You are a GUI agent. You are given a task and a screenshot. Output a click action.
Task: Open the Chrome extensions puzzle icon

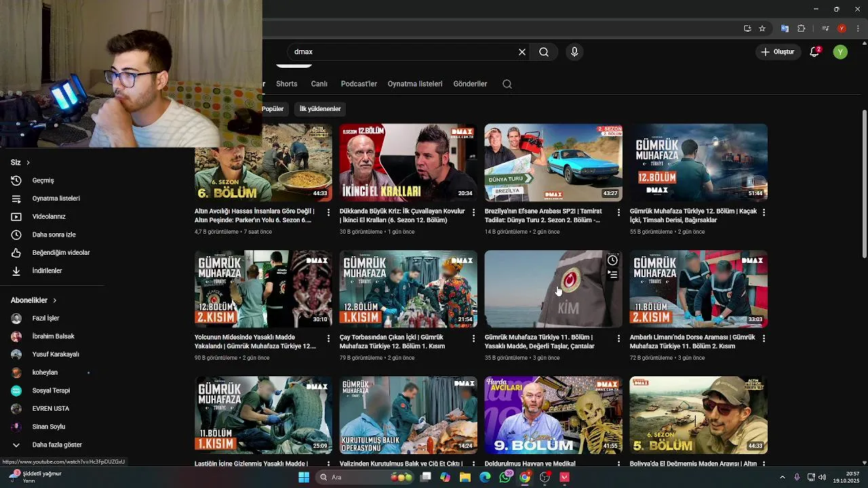(802, 28)
